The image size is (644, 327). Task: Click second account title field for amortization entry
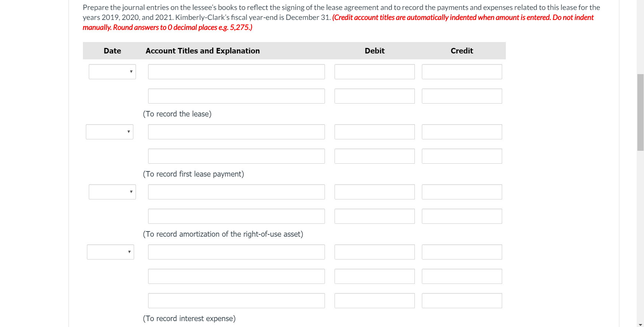click(x=237, y=216)
